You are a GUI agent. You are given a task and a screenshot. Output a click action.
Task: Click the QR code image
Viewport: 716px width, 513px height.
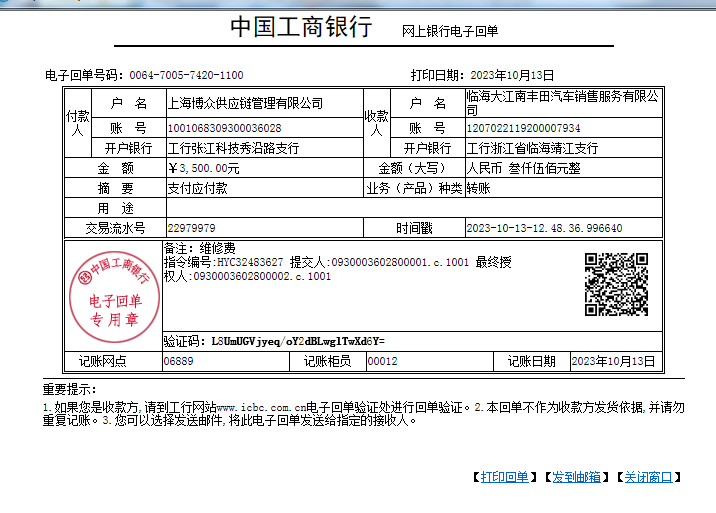616,284
